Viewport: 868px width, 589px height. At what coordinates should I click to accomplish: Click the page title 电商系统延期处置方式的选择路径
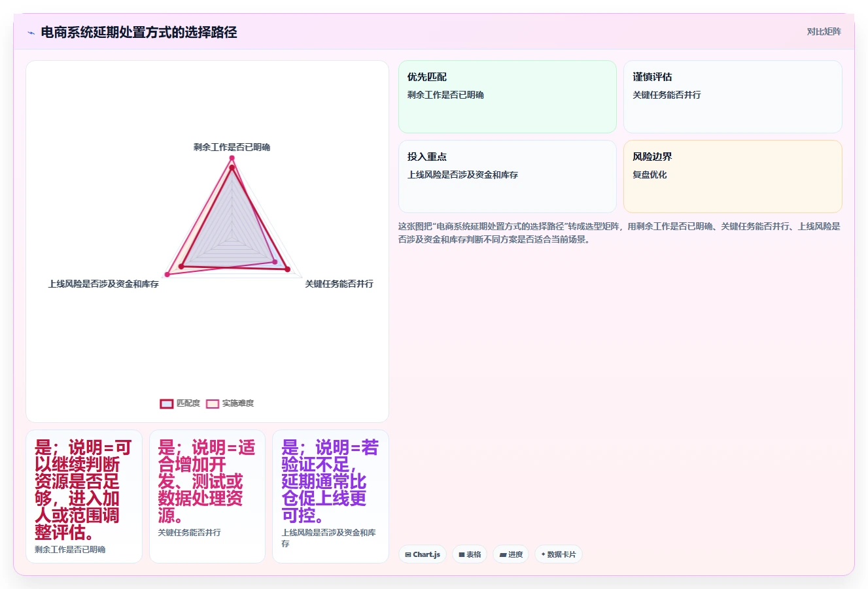[139, 32]
